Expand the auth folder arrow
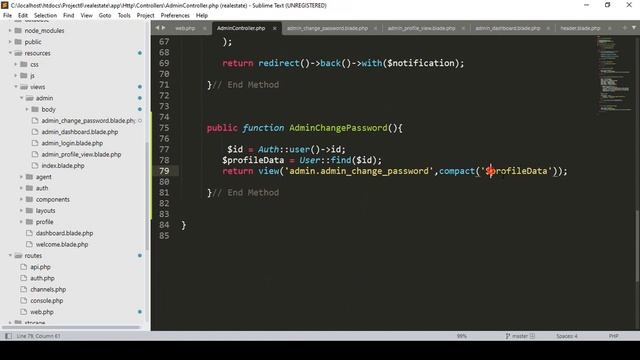Image resolution: width=640 pixels, height=360 pixels. click(x=22, y=188)
